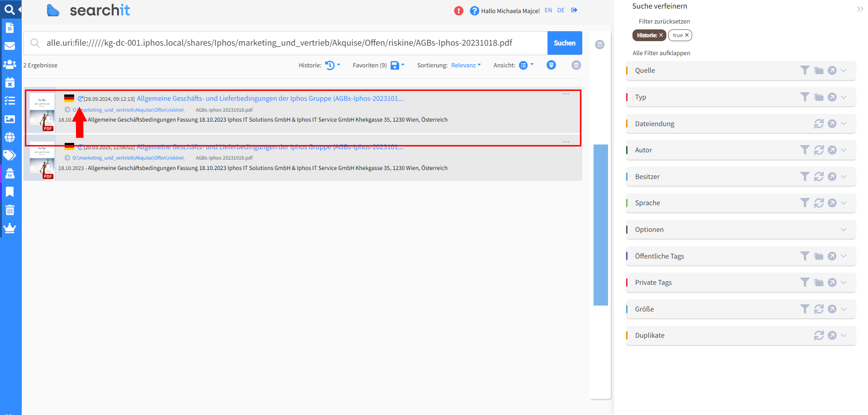Image resolution: width=868 pixels, height=415 pixels.
Task: Open the PDF thumbnail of first result
Action: [x=42, y=112]
